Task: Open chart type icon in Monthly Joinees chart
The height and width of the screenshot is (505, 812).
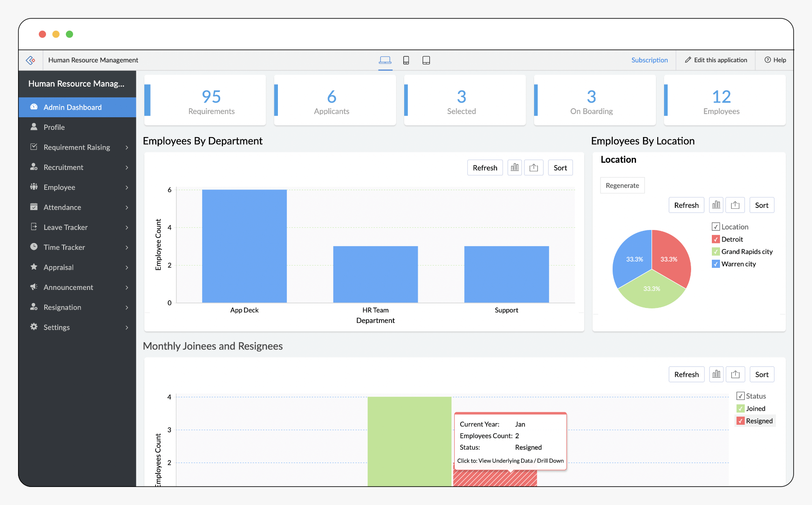Action: (716, 374)
